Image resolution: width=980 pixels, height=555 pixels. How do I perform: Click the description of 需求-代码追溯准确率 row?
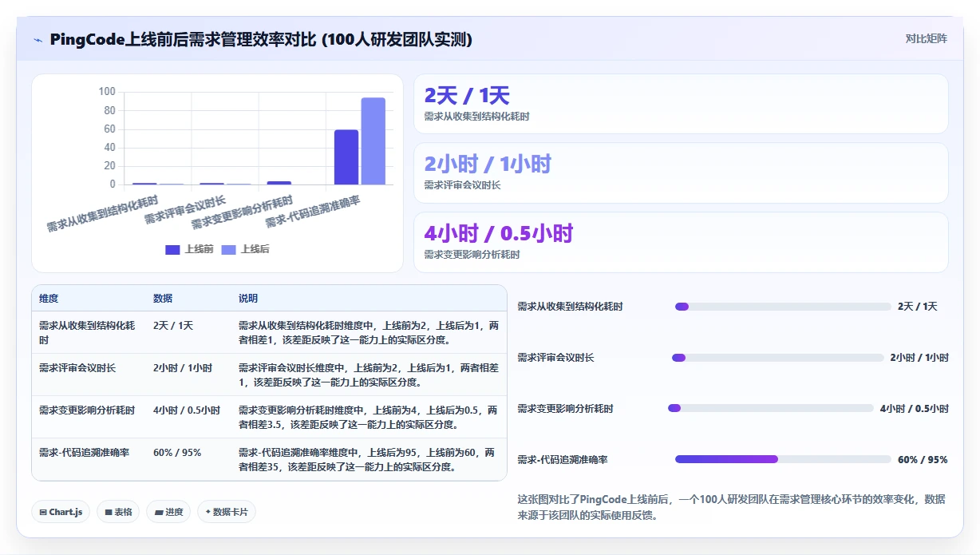click(367, 460)
